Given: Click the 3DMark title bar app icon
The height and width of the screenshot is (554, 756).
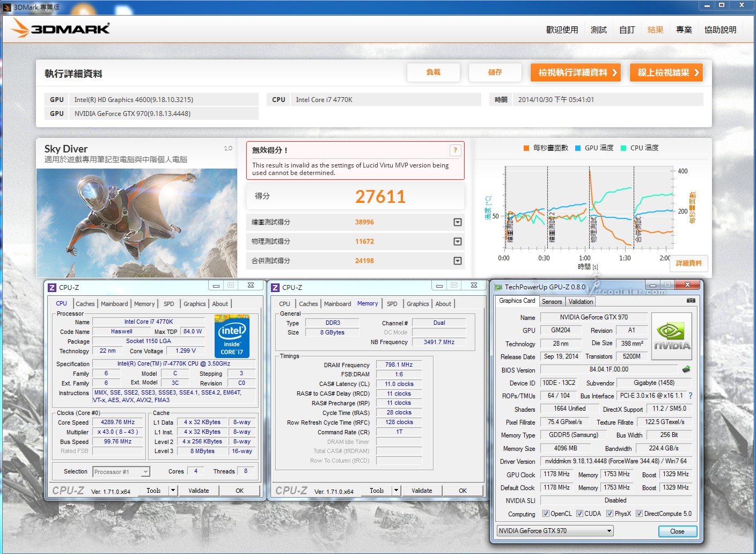Looking at the screenshot, I should tap(7, 7).
